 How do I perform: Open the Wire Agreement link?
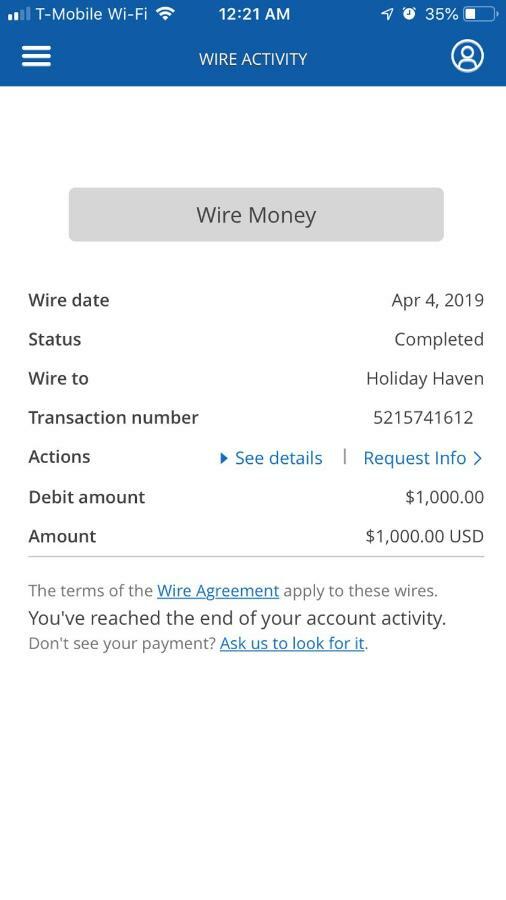pyautogui.click(x=218, y=591)
